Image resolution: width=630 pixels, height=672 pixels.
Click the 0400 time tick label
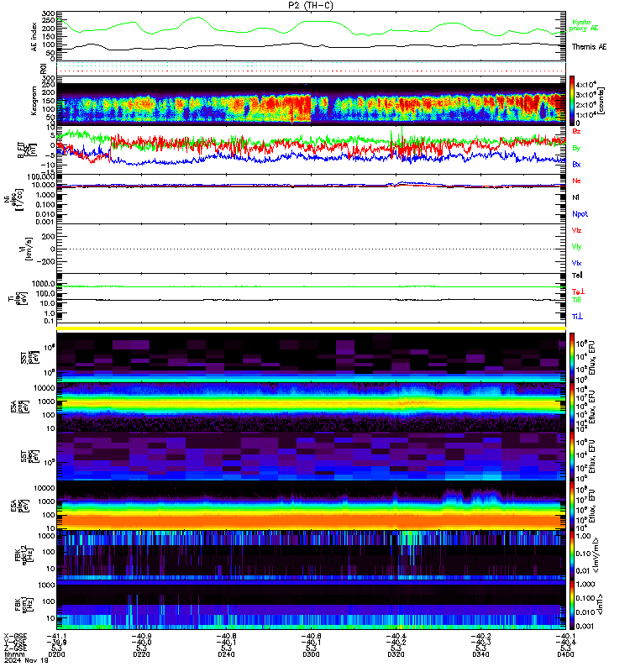[x=565, y=654]
